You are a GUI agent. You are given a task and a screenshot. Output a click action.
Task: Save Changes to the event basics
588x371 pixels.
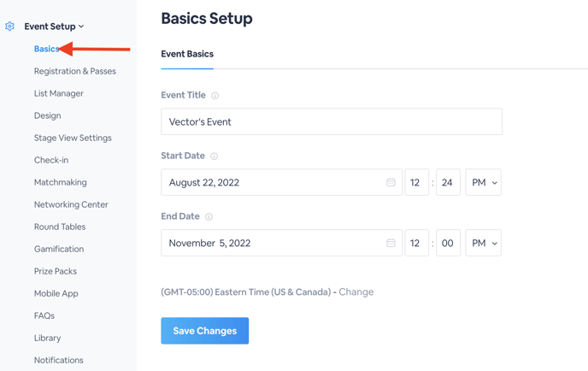click(205, 331)
